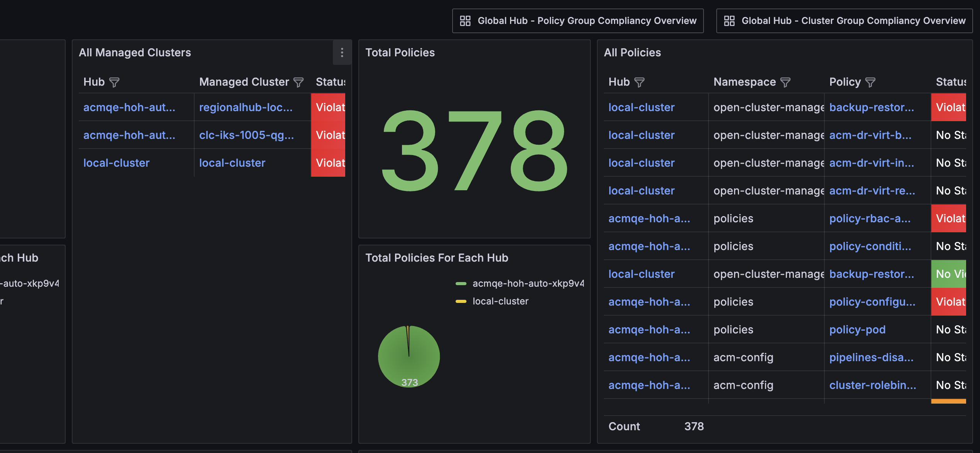This screenshot has height=453, width=980.
Task: Open clc-iks-1005-qg... managed cluster link
Action: pyautogui.click(x=246, y=135)
